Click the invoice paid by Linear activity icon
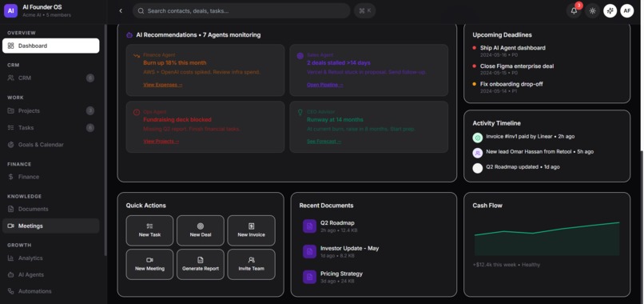Viewport: 644px width, 304px height. point(477,138)
